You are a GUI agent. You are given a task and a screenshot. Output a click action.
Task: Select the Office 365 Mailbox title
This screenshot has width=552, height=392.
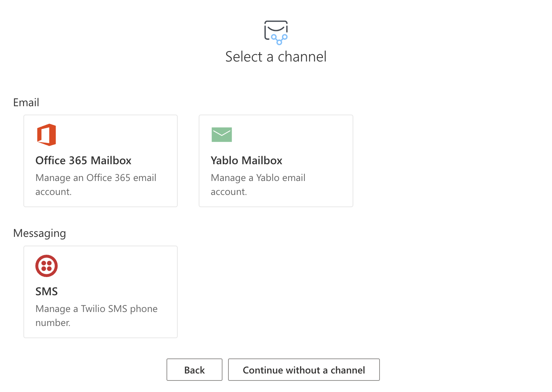(x=83, y=160)
